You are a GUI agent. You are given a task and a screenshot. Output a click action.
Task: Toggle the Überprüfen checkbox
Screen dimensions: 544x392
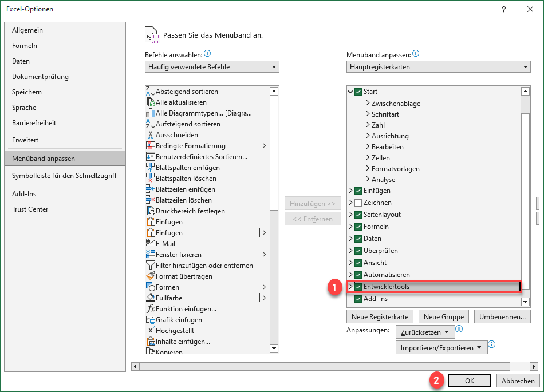358,251
